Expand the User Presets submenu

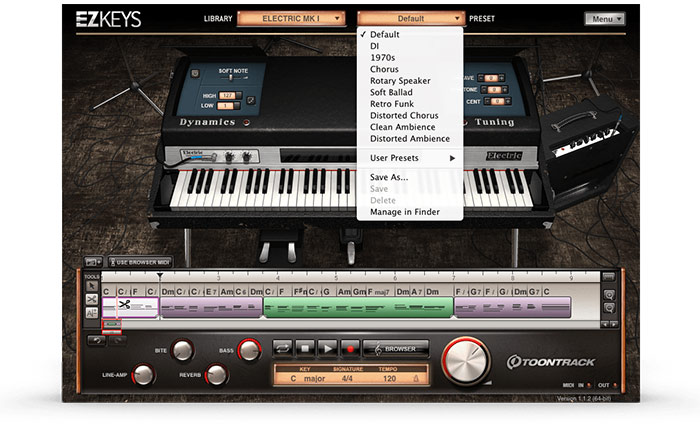click(x=409, y=158)
